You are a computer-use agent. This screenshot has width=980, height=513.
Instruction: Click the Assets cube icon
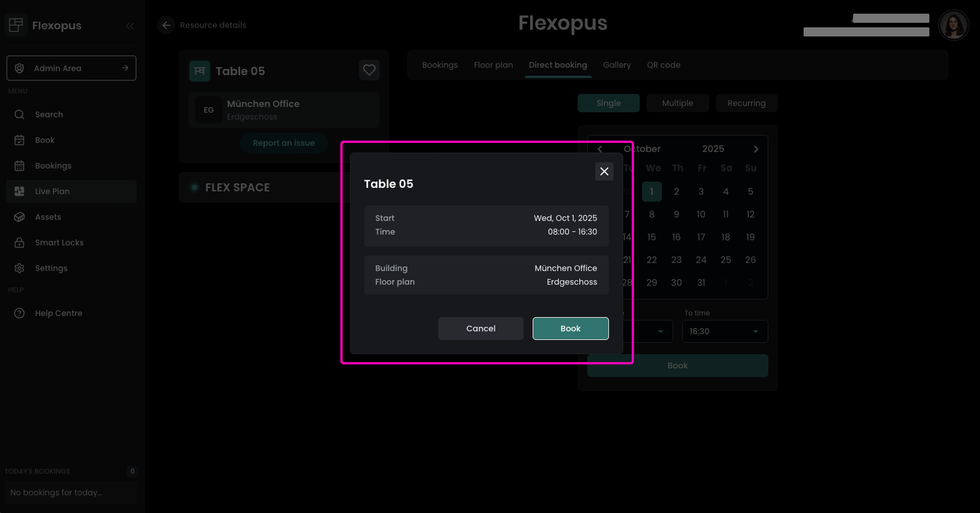tap(19, 217)
